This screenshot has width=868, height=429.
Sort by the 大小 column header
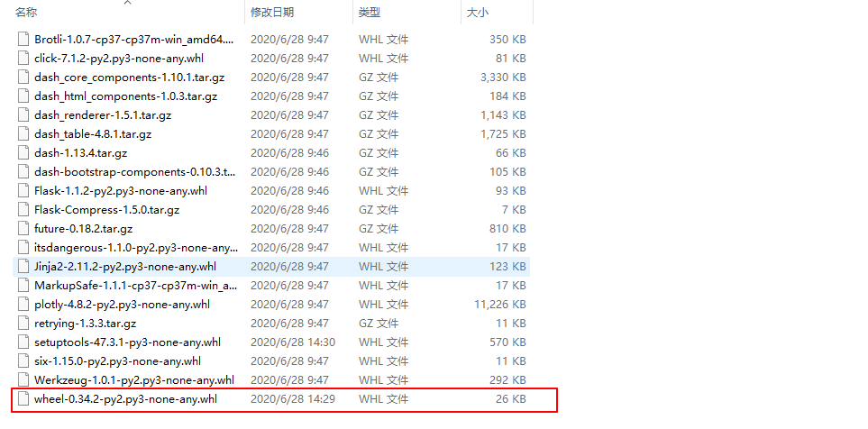[x=477, y=13]
